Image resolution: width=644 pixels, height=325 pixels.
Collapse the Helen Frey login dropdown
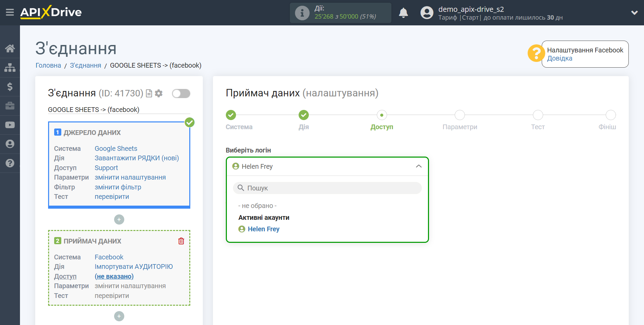point(327,166)
